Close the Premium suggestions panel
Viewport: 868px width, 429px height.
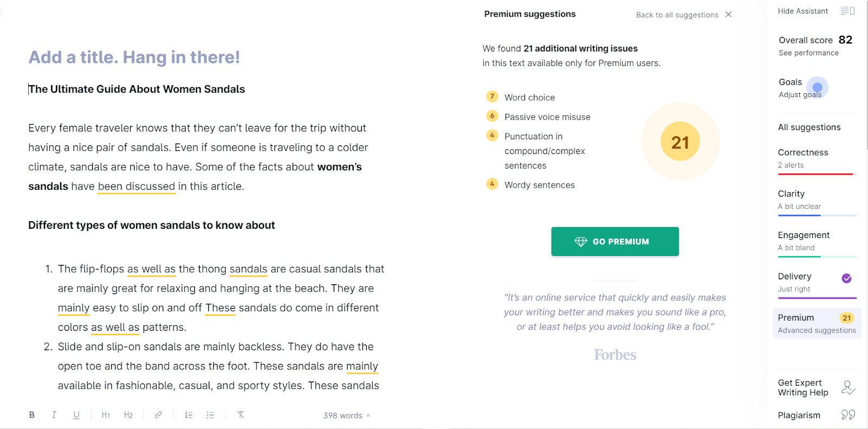(x=729, y=15)
